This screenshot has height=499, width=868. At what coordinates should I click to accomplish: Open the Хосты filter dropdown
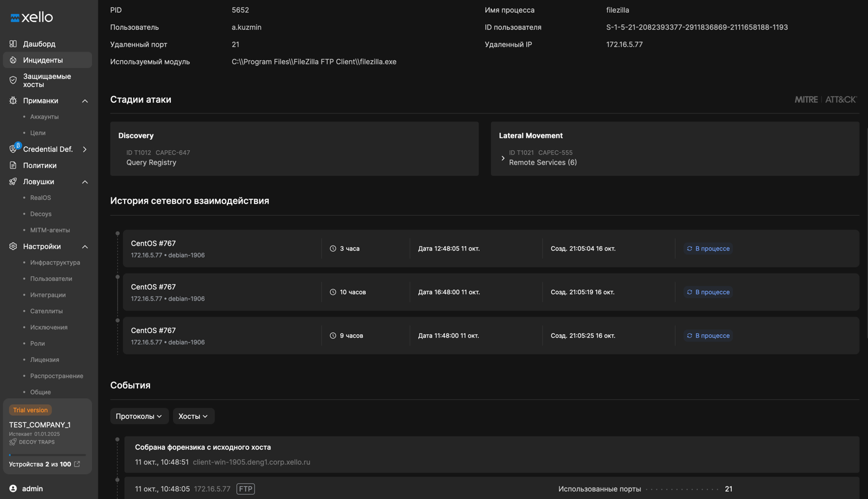pyautogui.click(x=193, y=416)
